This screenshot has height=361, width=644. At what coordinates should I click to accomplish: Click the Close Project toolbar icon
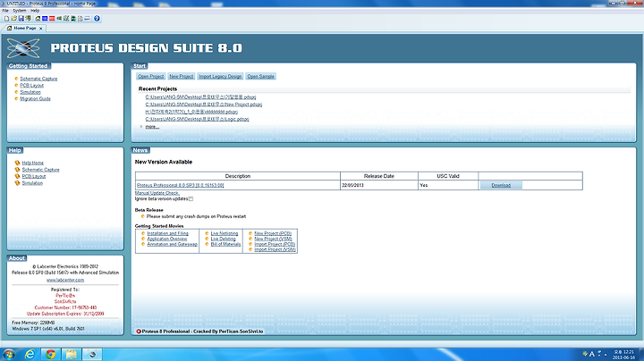28,19
